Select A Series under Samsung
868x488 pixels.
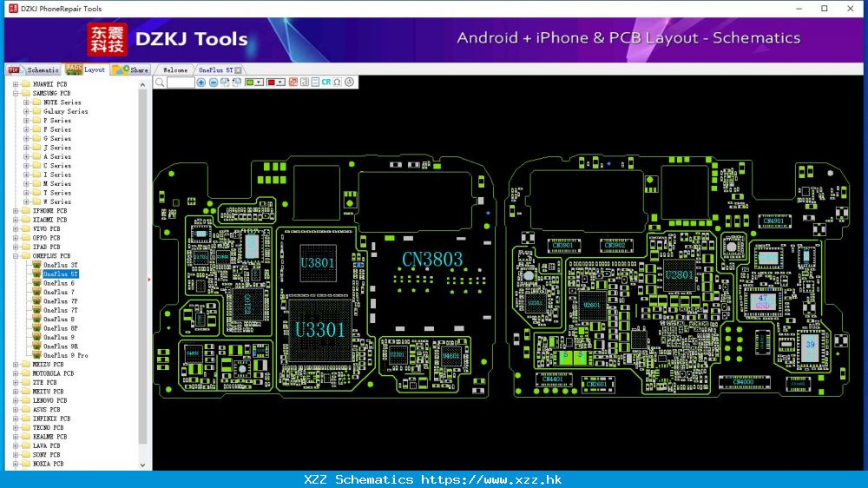click(x=57, y=157)
